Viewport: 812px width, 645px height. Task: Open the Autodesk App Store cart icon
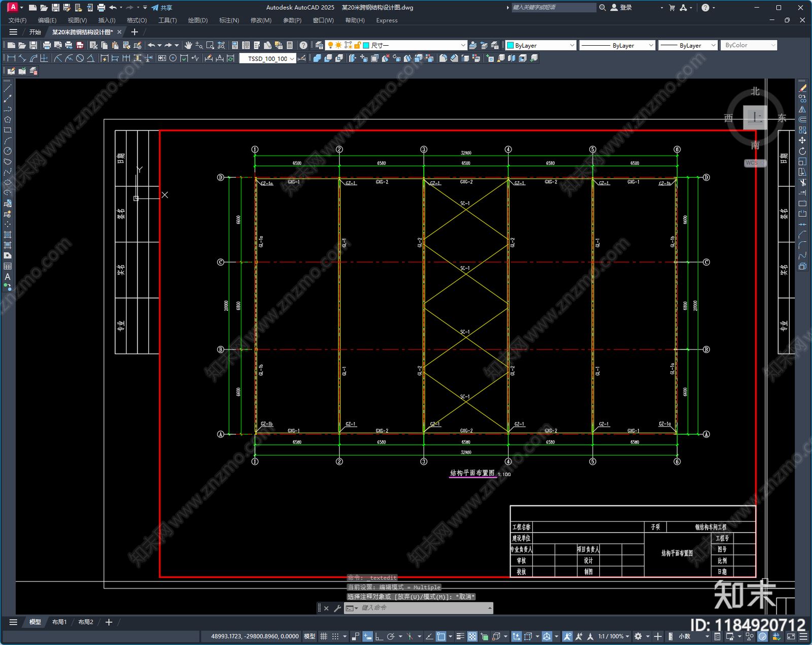coord(672,8)
